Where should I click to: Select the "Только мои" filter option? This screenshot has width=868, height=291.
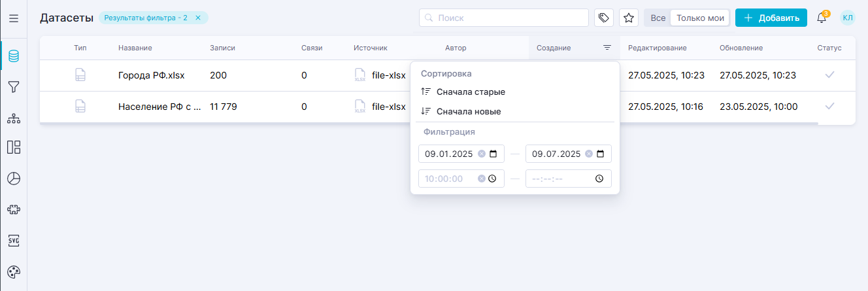(700, 18)
